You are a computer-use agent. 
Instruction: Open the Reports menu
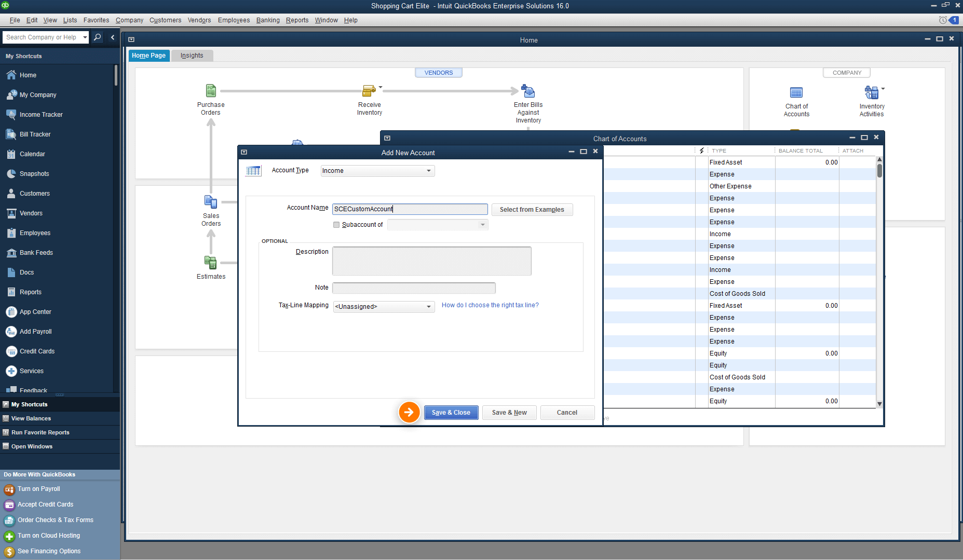[297, 20]
